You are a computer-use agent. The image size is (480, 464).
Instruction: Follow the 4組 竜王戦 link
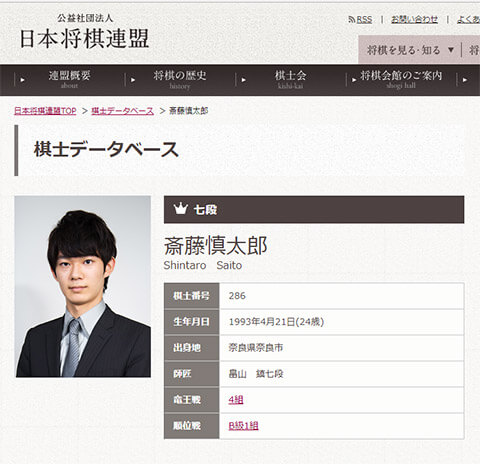tap(236, 400)
